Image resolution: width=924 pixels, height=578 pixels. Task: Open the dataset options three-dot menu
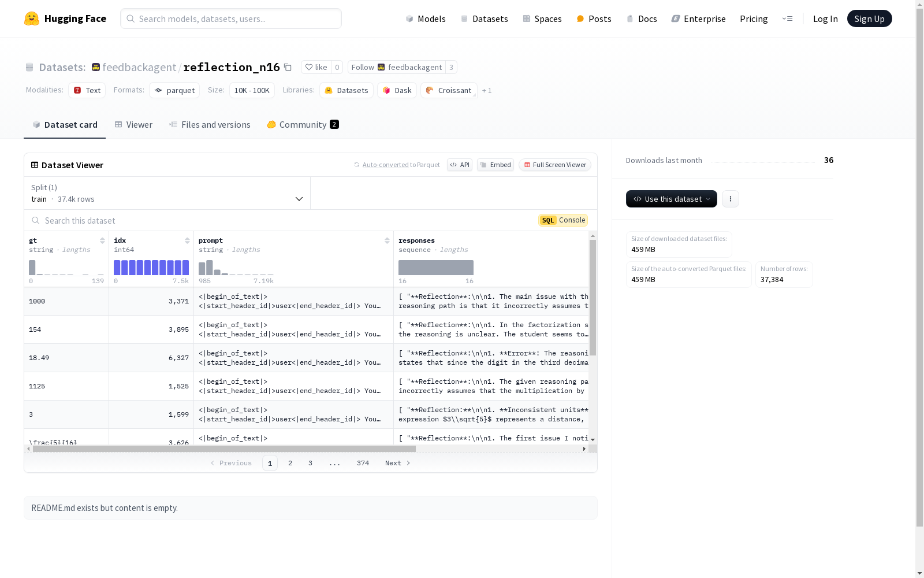click(x=731, y=199)
